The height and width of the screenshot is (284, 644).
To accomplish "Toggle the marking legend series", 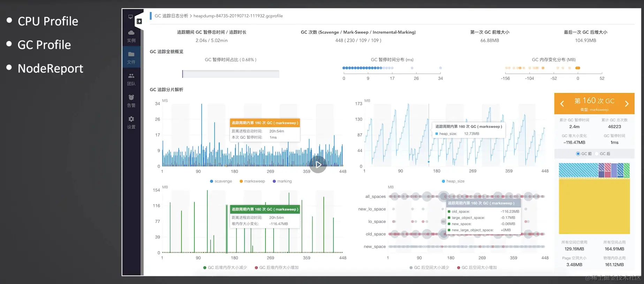I will 282,181.
